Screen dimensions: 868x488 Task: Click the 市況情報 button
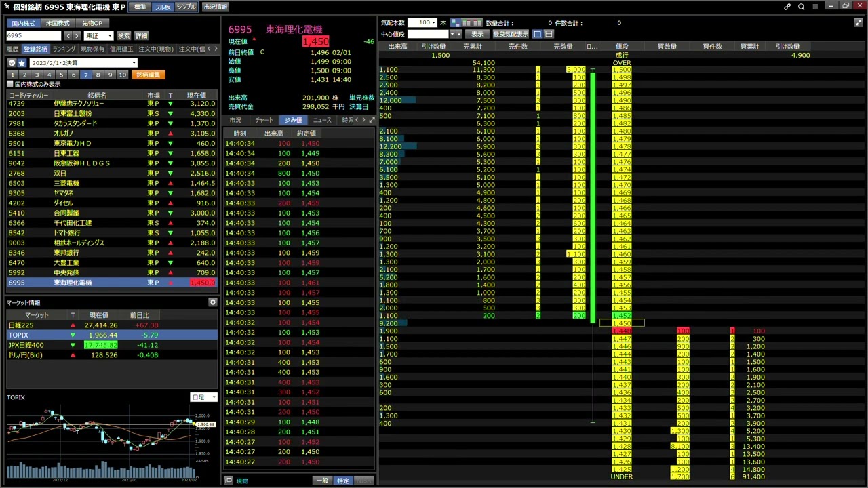click(x=216, y=7)
